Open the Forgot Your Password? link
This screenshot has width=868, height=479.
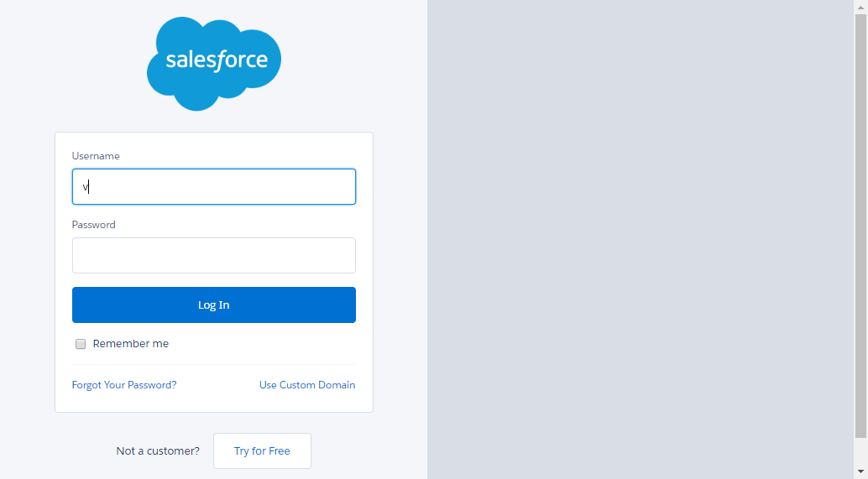pyautogui.click(x=124, y=385)
